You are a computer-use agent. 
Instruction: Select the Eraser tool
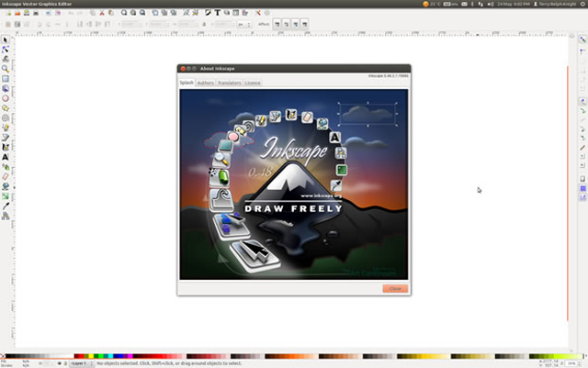point(6,176)
